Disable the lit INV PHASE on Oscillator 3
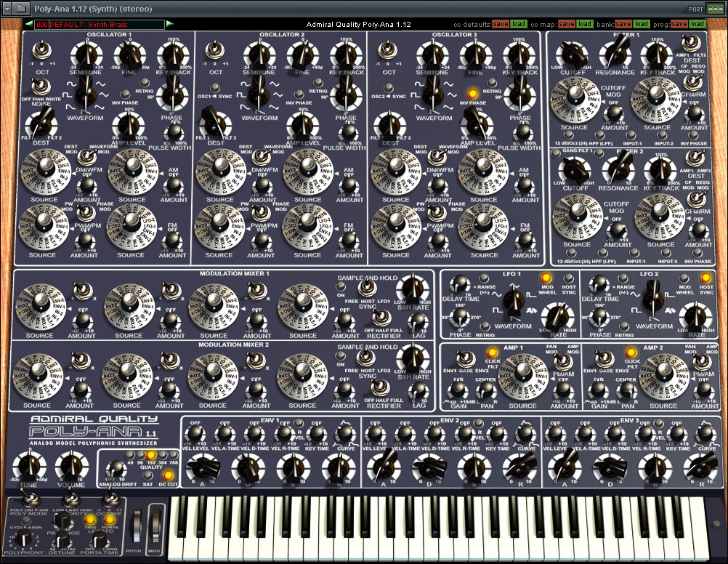Image resolution: width=728 pixels, height=564 pixels. click(473, 94)
